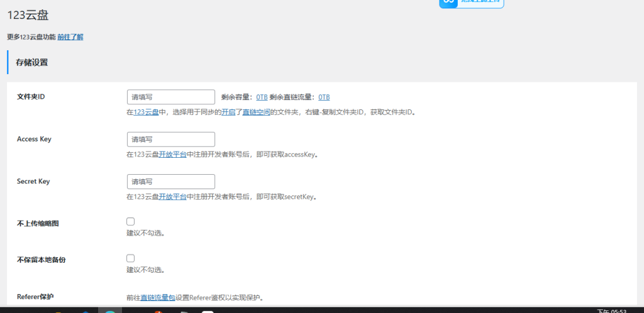Viewport: 644px width, 313px height.
Task: Open 开放平台 link in the secretKey hint
Action: pos(173,197)
